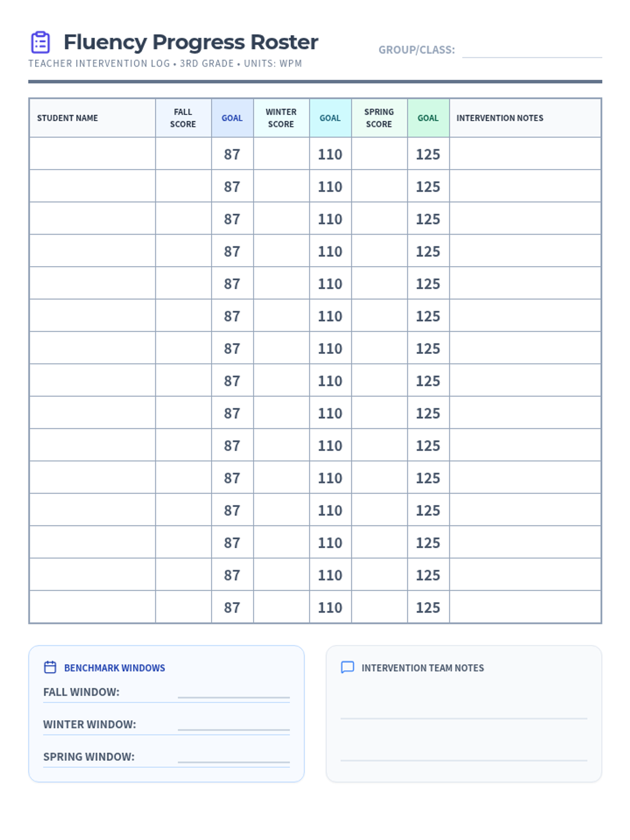This screenshot has width=630, height=840.
Task: Select the Spring Score column header
Action: (379, 118)
